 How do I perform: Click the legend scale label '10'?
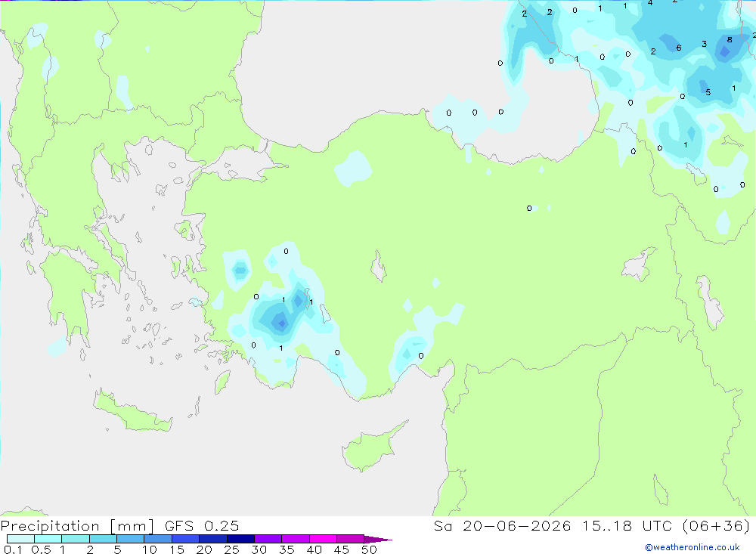[x=150, y=549]
